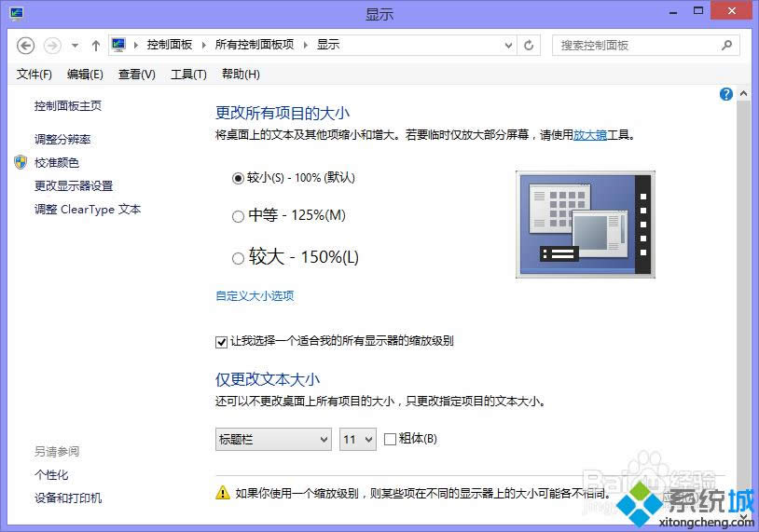Close the 显示 window
Image resolution: width=759 pixels, height=532 pixels.
pyautogui.click(x=731, y=10)
